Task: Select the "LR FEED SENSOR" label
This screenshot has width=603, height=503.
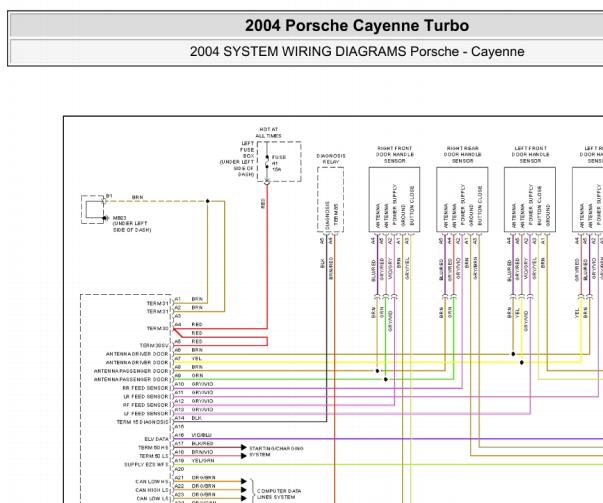Action: (146, 396)
